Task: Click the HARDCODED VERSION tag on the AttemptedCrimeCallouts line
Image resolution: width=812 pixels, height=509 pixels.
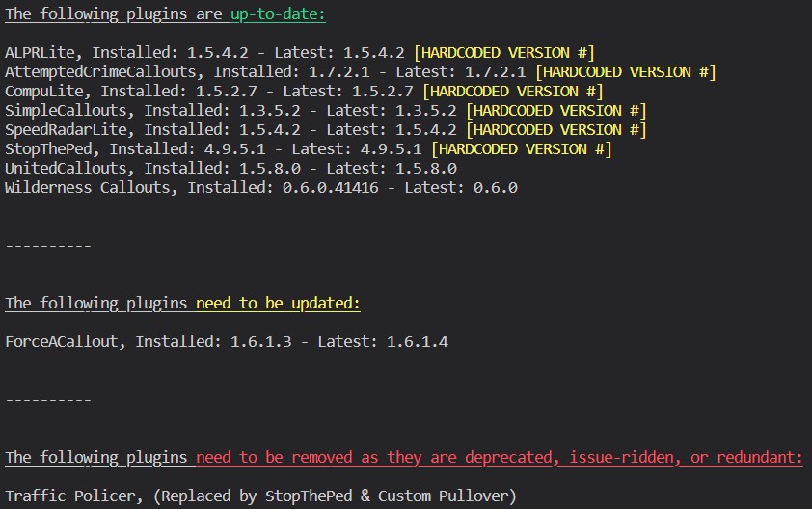Action: pos(625,72)
